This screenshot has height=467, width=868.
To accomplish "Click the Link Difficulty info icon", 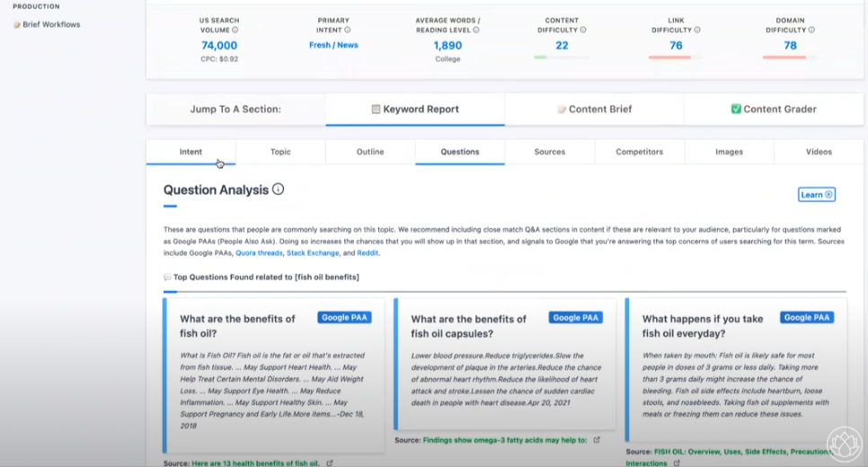I will 697,30.
